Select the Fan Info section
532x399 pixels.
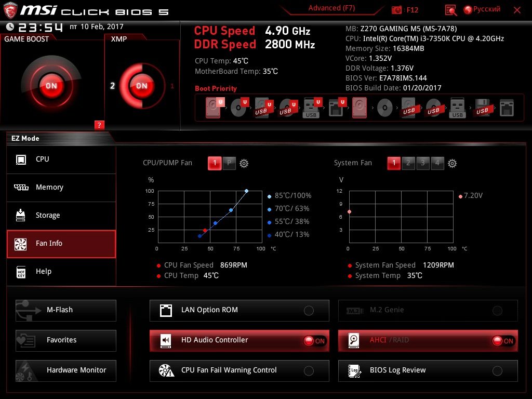(61, 244)
